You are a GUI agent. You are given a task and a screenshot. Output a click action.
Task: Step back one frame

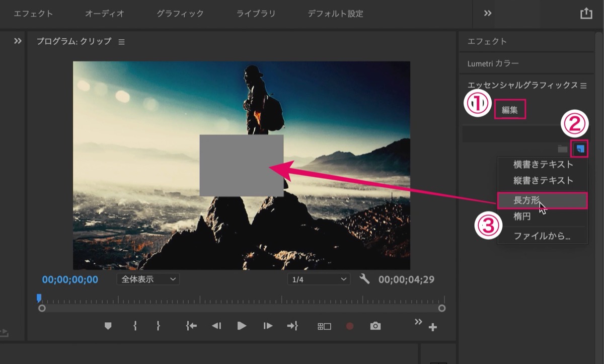(216, 326)
